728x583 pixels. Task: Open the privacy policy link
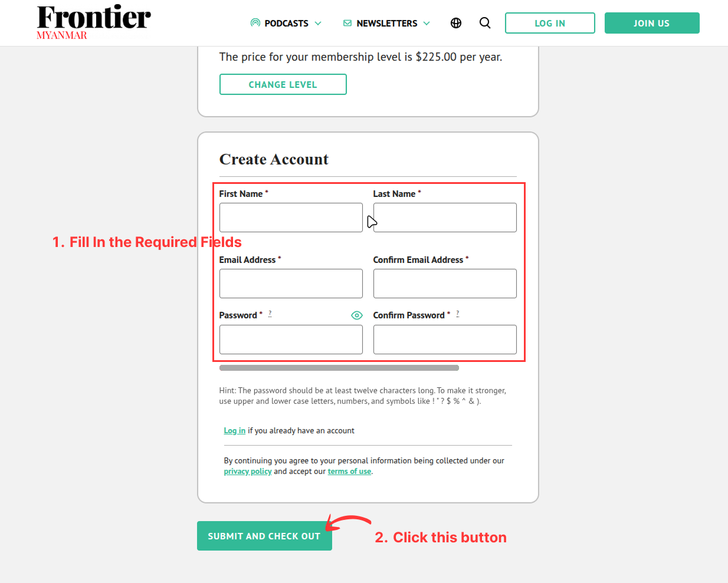pos(247,471)
